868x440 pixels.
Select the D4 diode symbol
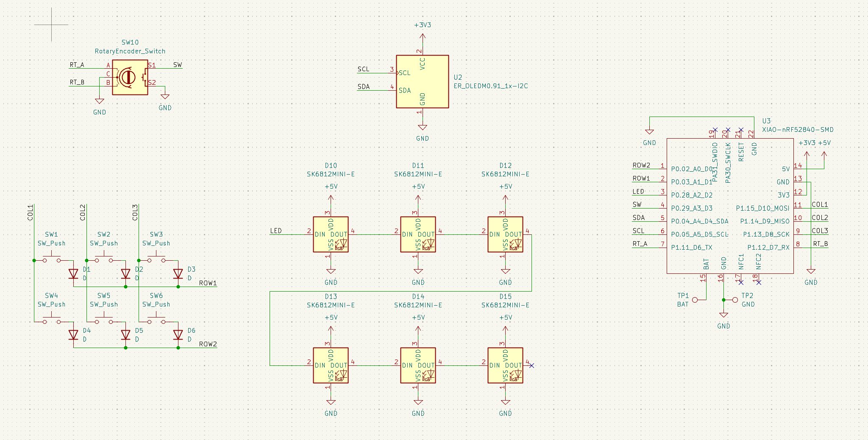[73, 335]
